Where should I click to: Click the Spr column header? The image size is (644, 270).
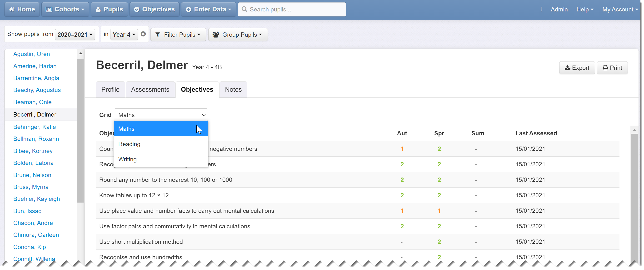point(439,133)
